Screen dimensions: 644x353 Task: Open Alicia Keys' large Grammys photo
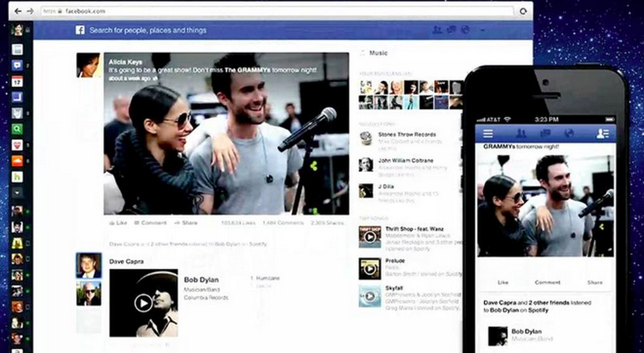[x=226, y=133]
